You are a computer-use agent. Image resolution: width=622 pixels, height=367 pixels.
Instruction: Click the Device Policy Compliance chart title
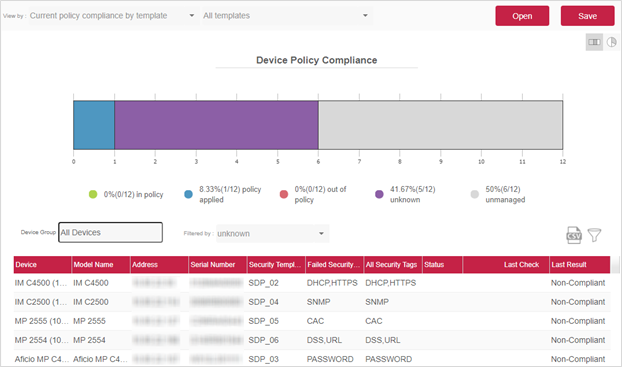tap(317, 60)
